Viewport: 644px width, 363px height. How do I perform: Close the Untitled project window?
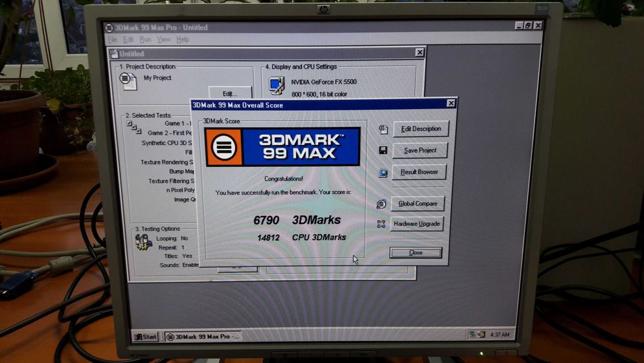(x=419, y=52)
